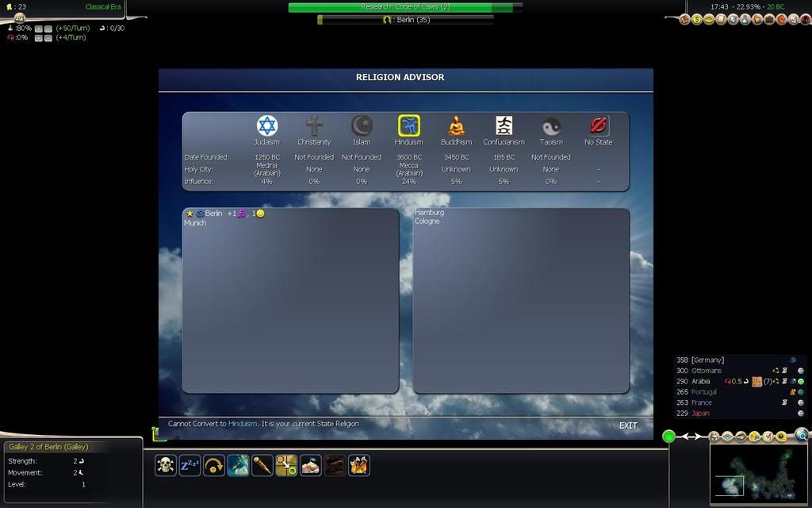Cycle to next unit with right arrow

(x=698, y=437)
